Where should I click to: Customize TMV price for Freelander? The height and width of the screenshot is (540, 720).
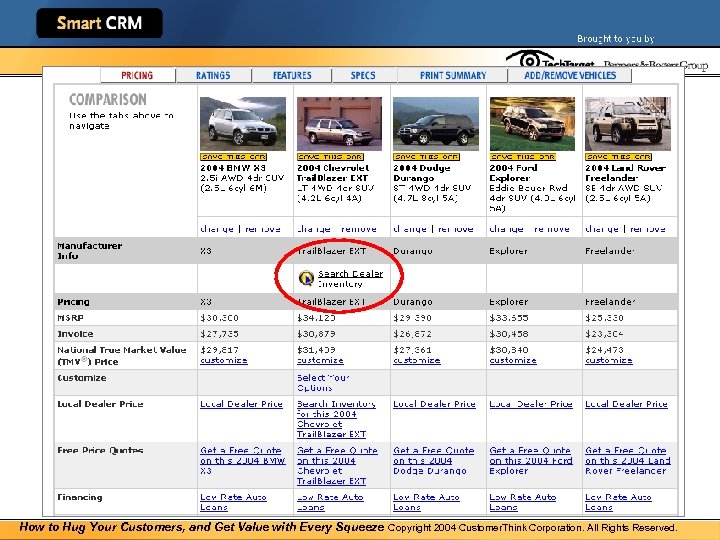(608, 360)
